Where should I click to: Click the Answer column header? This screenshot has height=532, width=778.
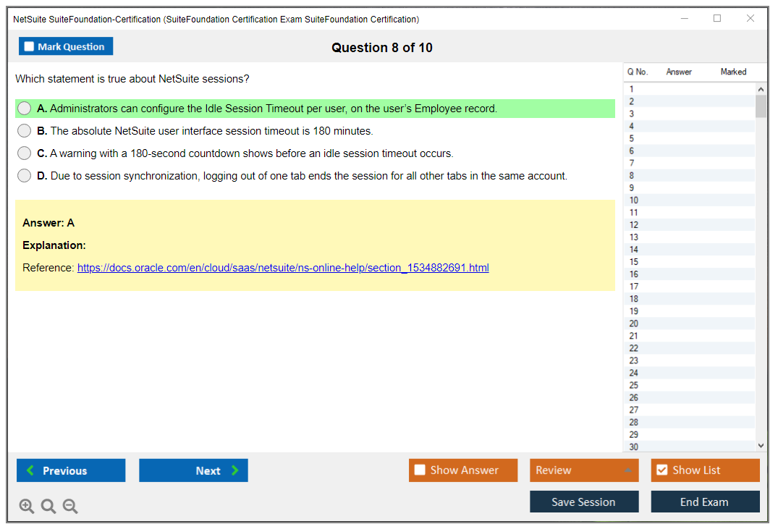pyautogui.click(x=679, y=72)
